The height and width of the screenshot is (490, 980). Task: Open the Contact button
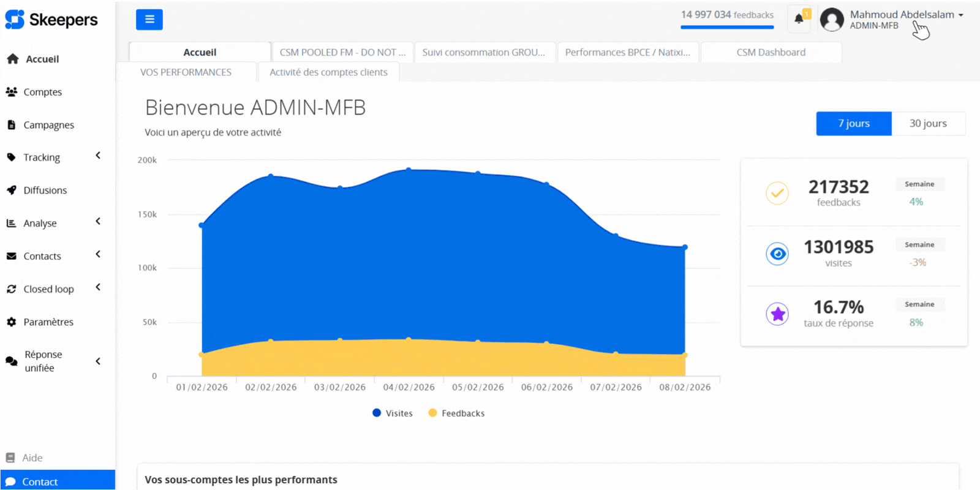[58, 481]
